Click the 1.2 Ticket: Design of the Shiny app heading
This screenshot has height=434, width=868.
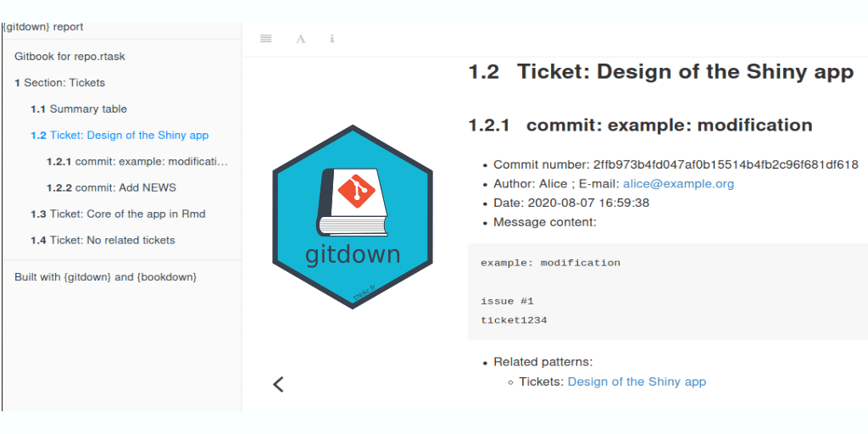click(661, 72)
